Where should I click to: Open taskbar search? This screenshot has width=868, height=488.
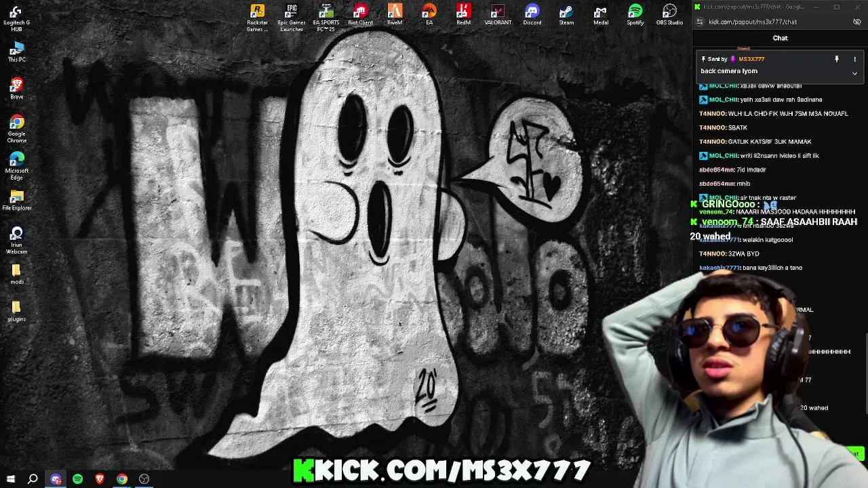[x=33, y=479]
